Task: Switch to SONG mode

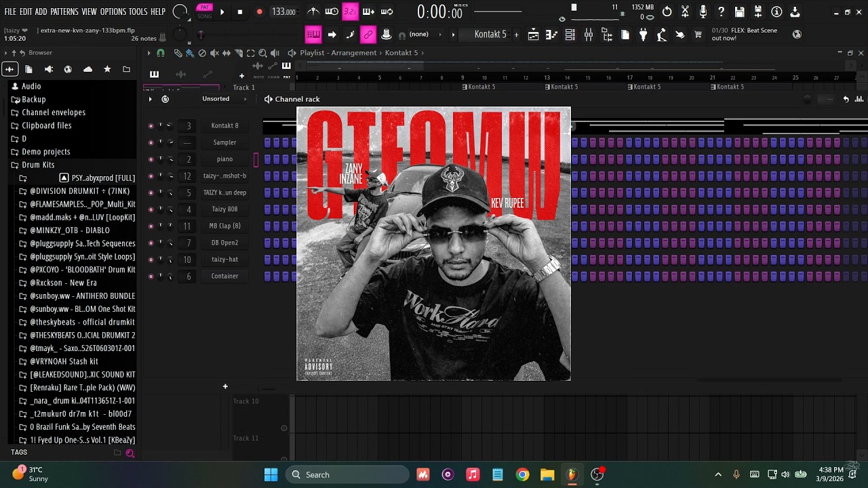Action: [x=205, y=16]
